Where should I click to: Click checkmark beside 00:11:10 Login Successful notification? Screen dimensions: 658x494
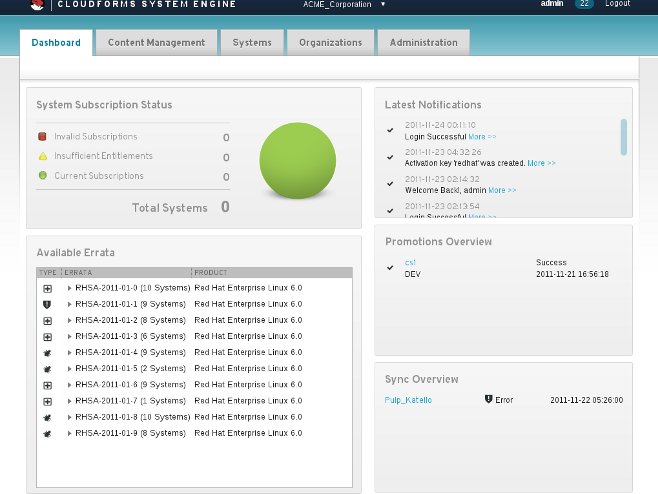click(x=390, y=130)
